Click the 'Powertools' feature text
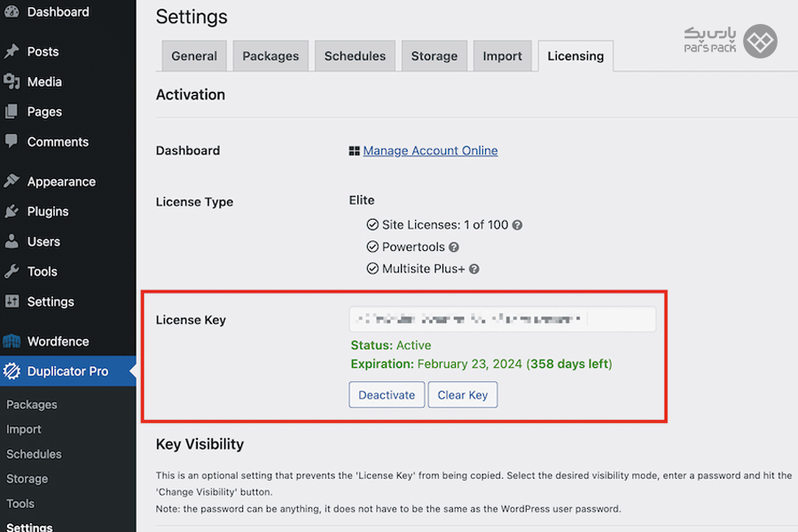The width and height of the screenshot is (798, 532). pos(413,246)
